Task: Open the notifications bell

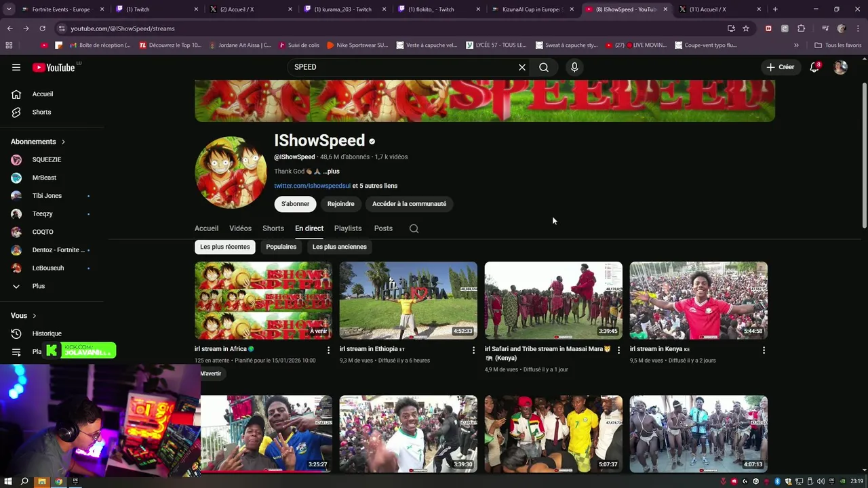Action: 814,67
